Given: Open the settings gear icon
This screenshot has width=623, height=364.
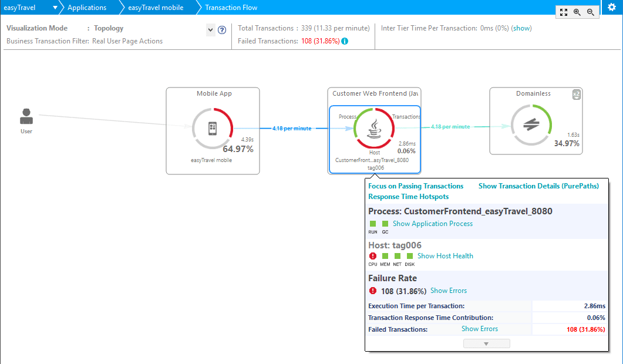Looking at the screenshot, I should 611,7.
